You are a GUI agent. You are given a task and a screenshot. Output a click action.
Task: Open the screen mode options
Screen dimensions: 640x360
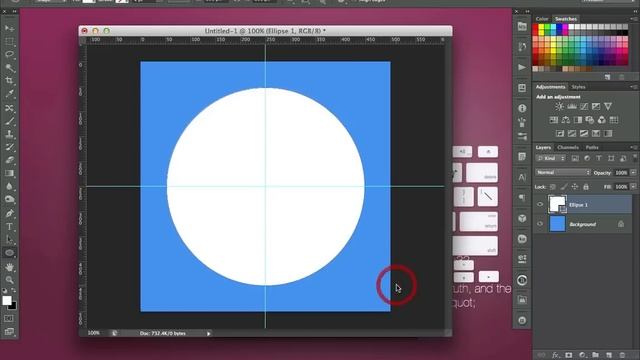click(x=9, y=332)
